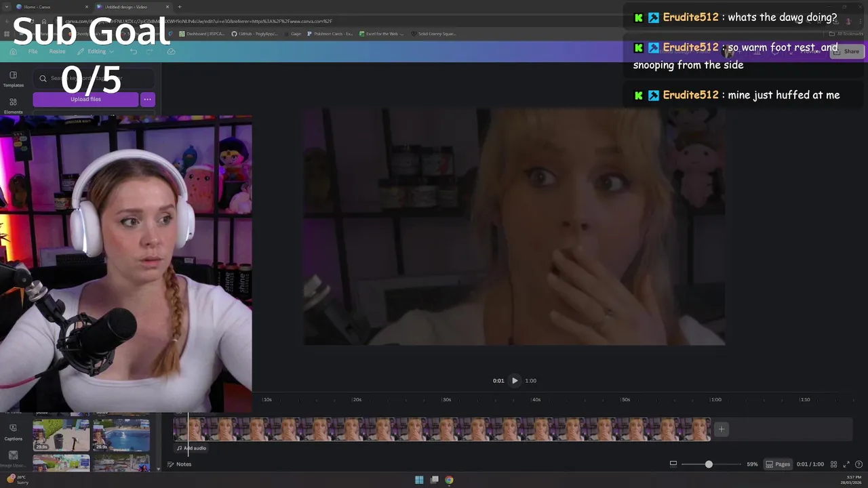Click the 1:00 mark on the timeline ruler

[715, 400]
